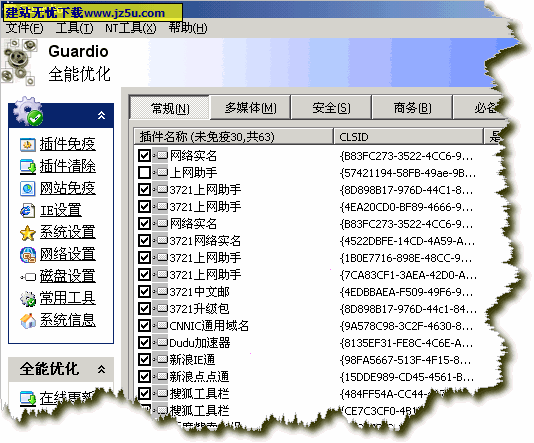Click the plugin icon beside 上网助手

pyautogui.click(x=160, y=173)
